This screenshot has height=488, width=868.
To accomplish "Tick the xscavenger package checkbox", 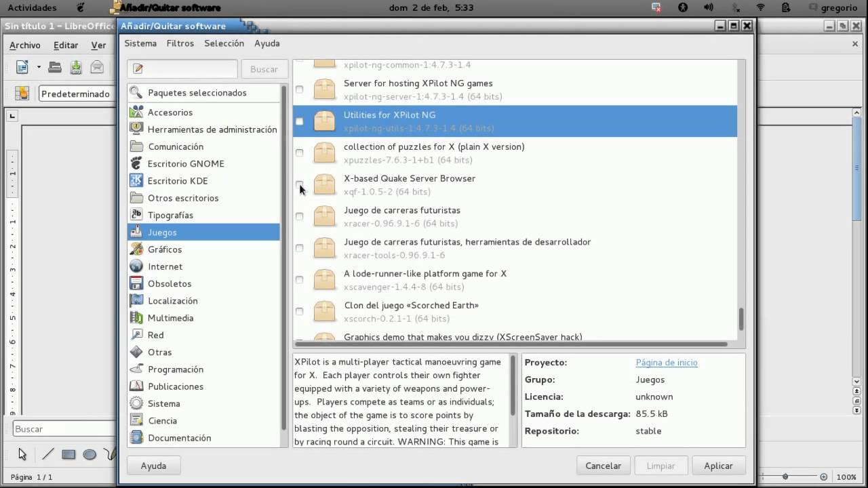I will (299, 279).
